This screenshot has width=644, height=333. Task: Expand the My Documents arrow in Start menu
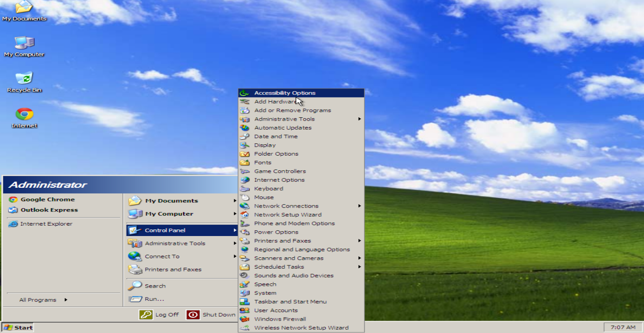point(235,201)
